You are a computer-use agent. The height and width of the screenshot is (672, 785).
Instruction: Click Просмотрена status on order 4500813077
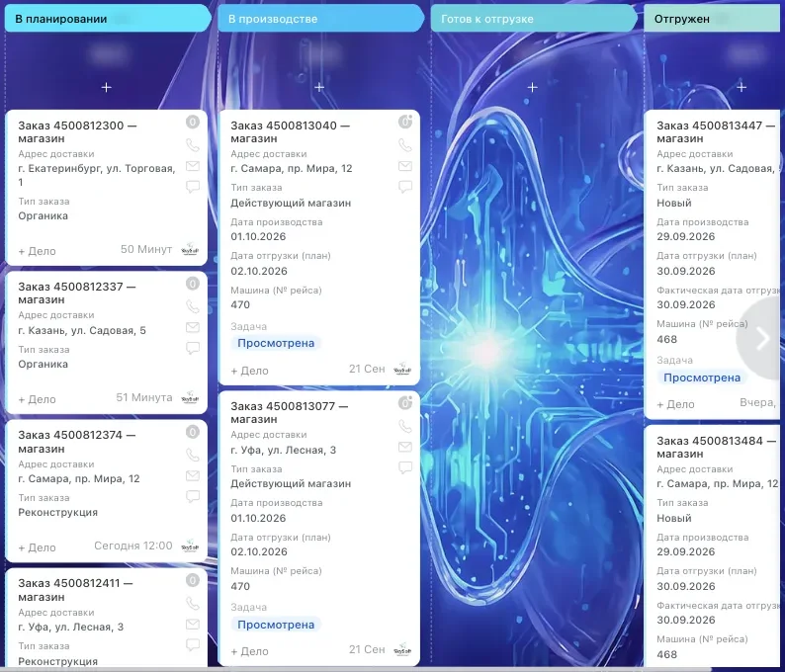pyautogui.click(x=276, y=625)
